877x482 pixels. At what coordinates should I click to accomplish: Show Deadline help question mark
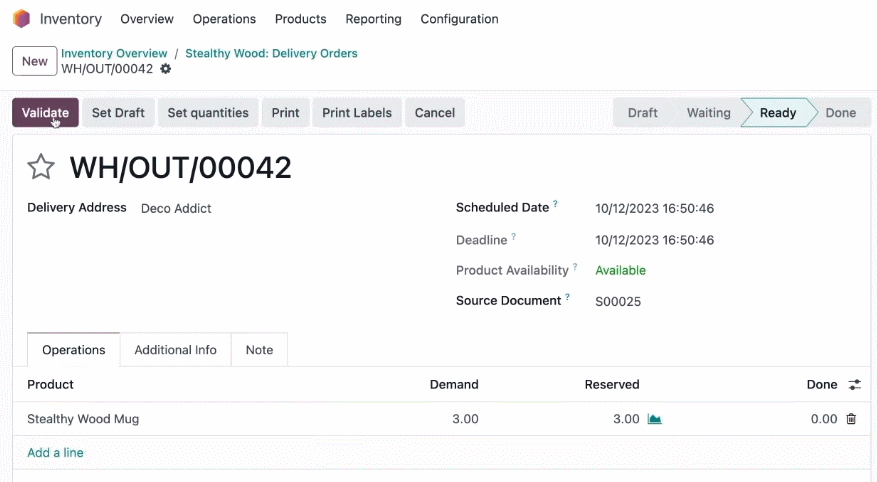pos(513,236)
